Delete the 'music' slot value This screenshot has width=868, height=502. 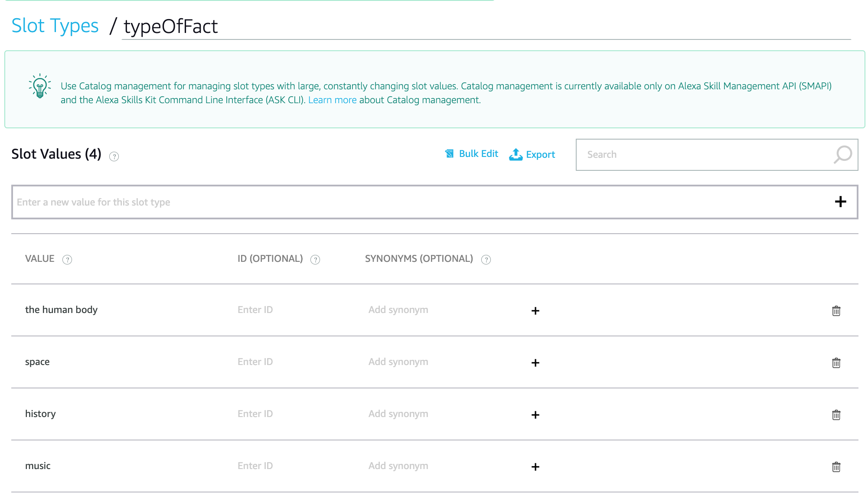pos(836,467)
